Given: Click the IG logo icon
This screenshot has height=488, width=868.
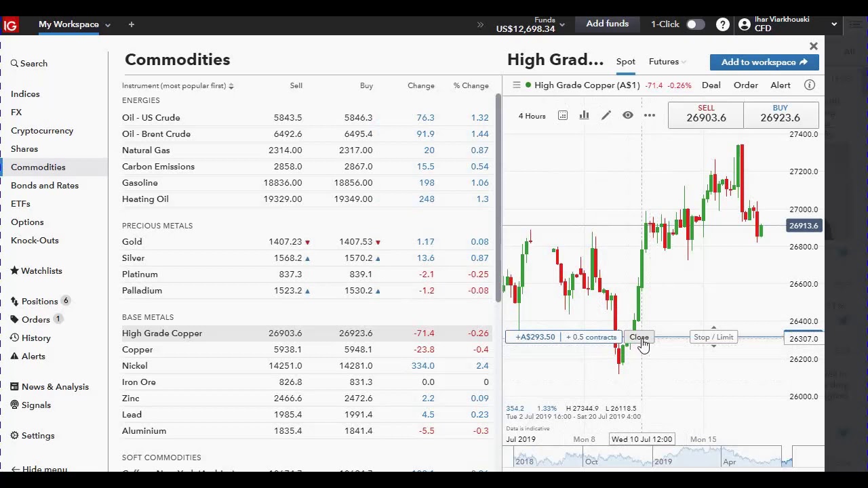Looking at the screenshot, I should coord(10,26).
